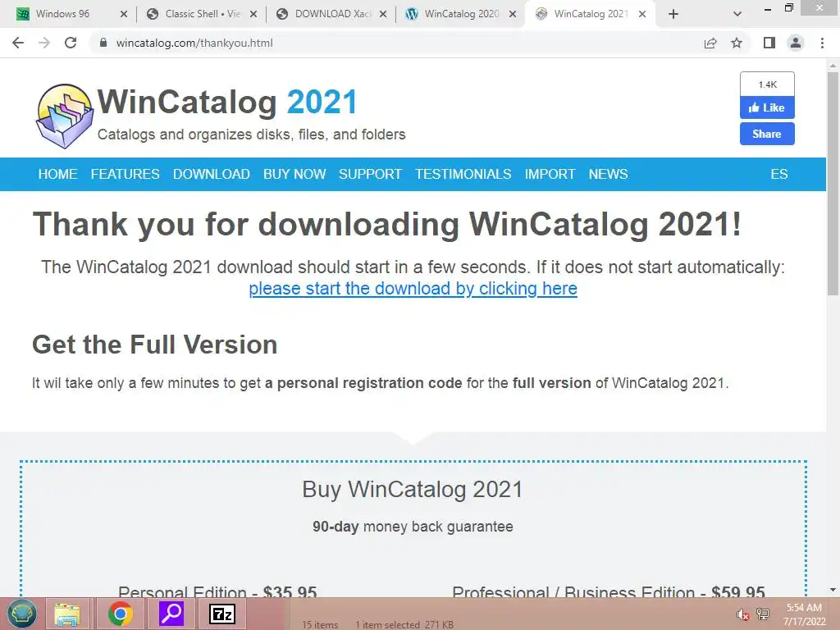Viewport: 840px width, 630px height.
Task: Switch to the Windows 96 tab
Action: 62,14
